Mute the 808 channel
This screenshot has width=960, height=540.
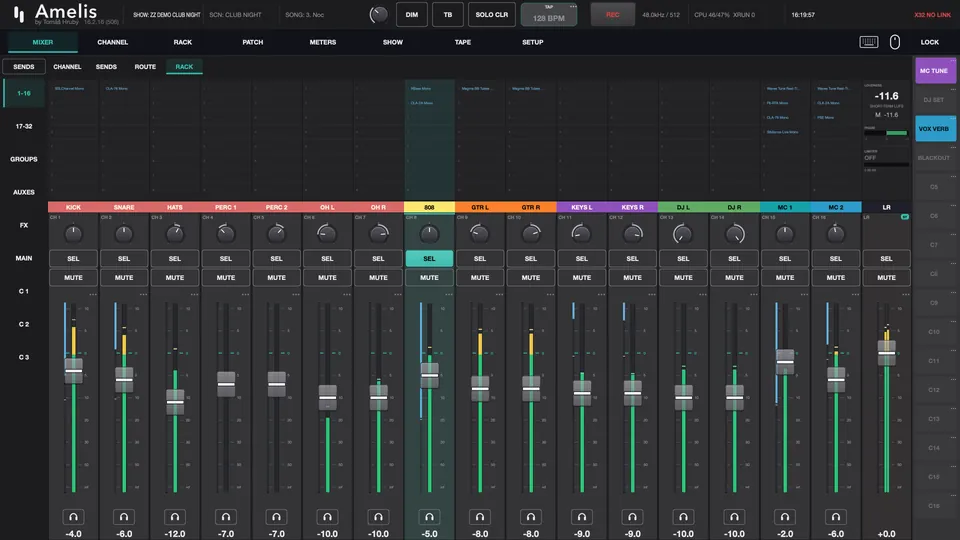coord(429,277)
